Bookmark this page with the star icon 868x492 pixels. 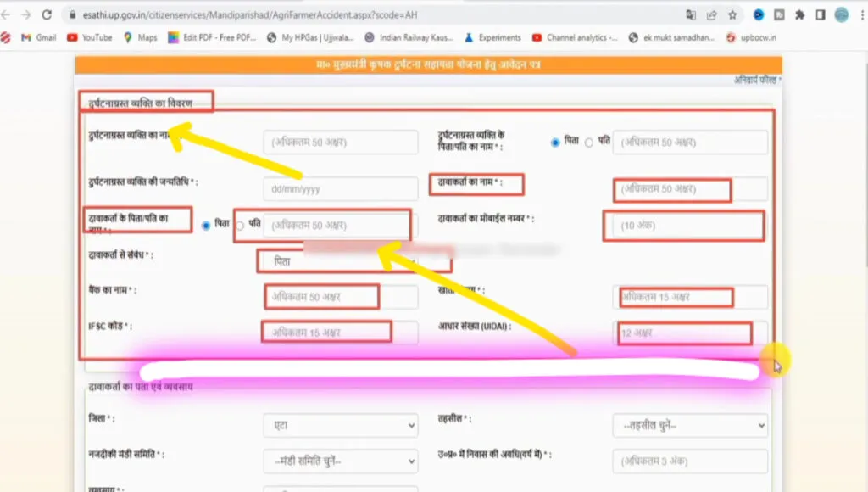pos(732,15)
